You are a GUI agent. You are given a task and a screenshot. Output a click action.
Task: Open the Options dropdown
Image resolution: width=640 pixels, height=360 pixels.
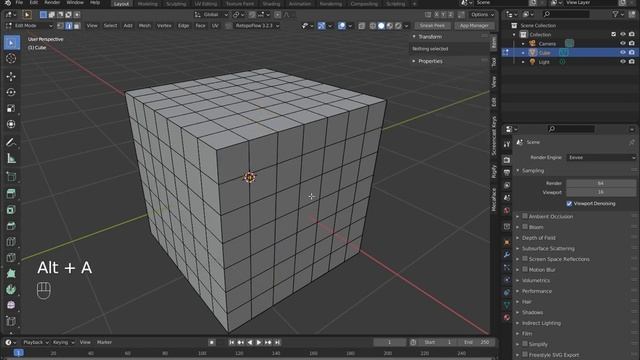[x=482, y=15]
